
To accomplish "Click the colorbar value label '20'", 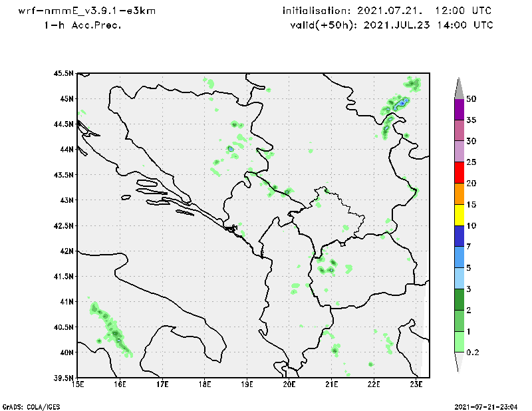I will pos(471,184).
